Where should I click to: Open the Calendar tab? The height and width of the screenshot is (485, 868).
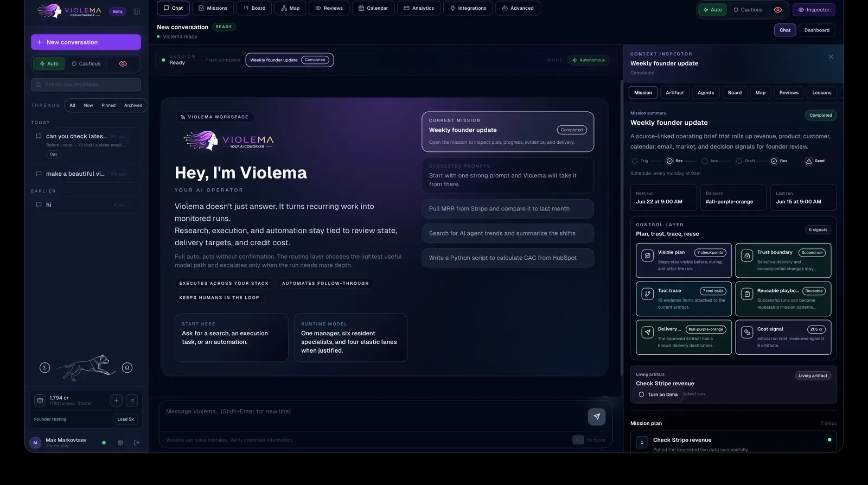373,8
